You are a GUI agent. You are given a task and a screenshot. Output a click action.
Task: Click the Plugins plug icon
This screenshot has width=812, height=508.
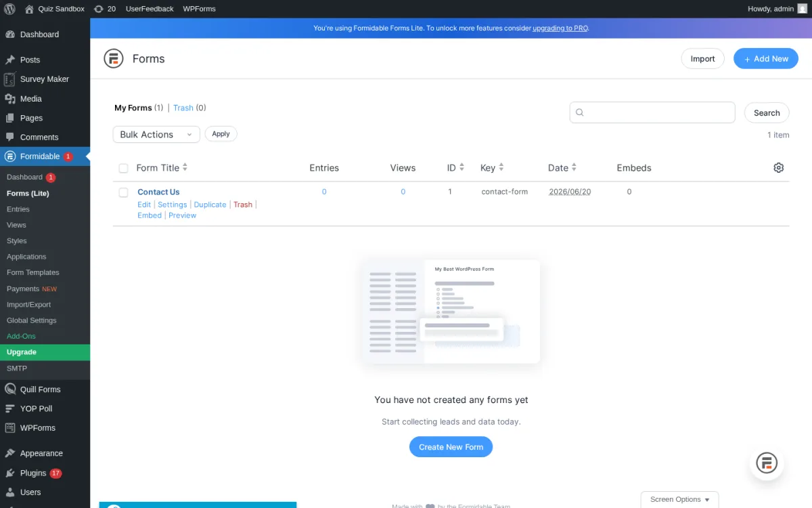click(x=10, y=473)
